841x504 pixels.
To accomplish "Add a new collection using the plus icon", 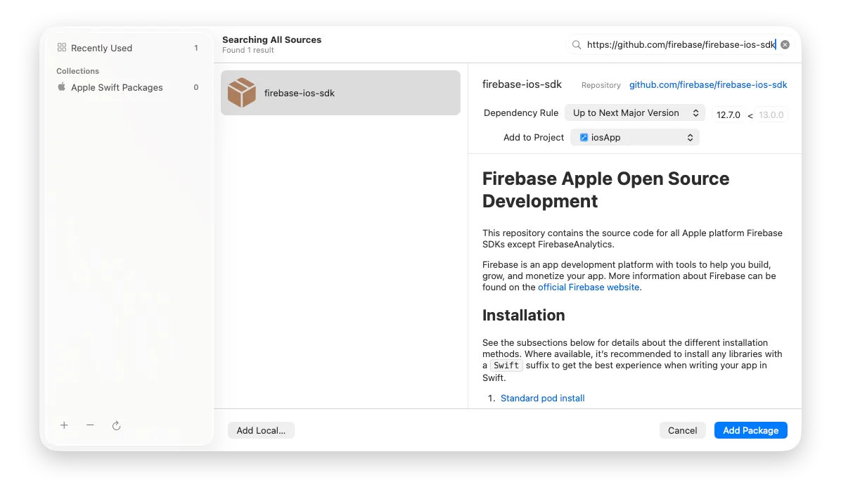I will tap(64, 425).
